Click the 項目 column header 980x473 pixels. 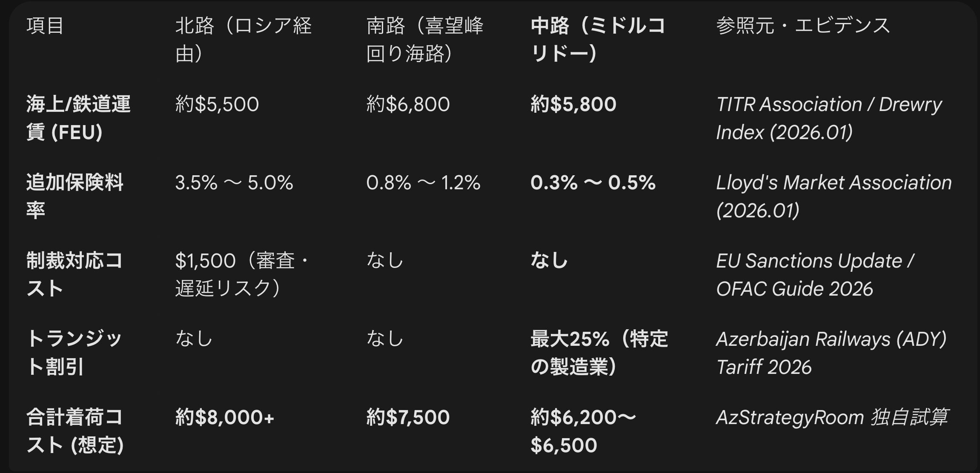pyautogui.click(x=45, y=26)
